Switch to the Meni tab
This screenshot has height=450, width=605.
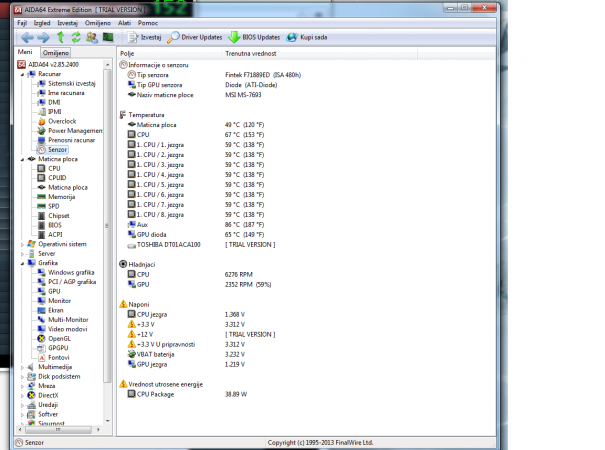pyautogui.click(x=25, y=52)
